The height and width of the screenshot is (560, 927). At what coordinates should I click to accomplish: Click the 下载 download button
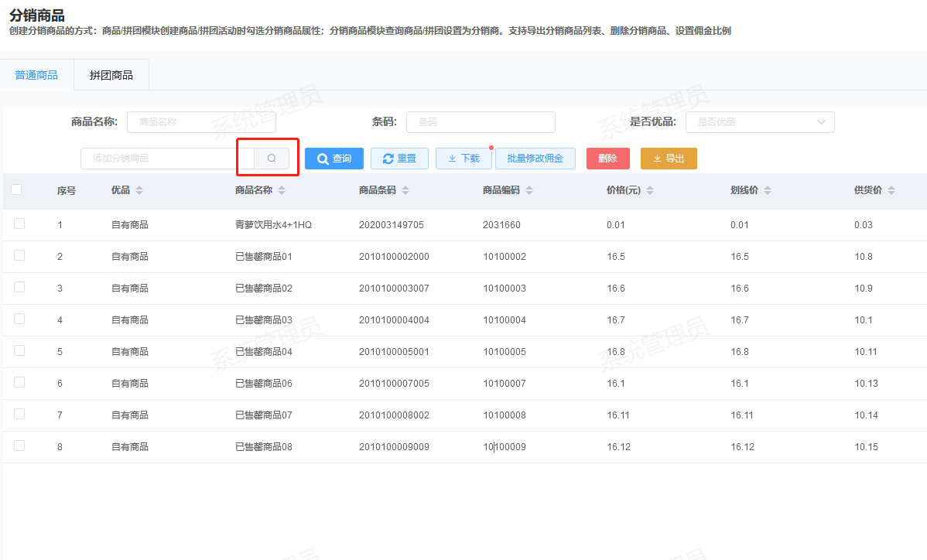point(463,159)
